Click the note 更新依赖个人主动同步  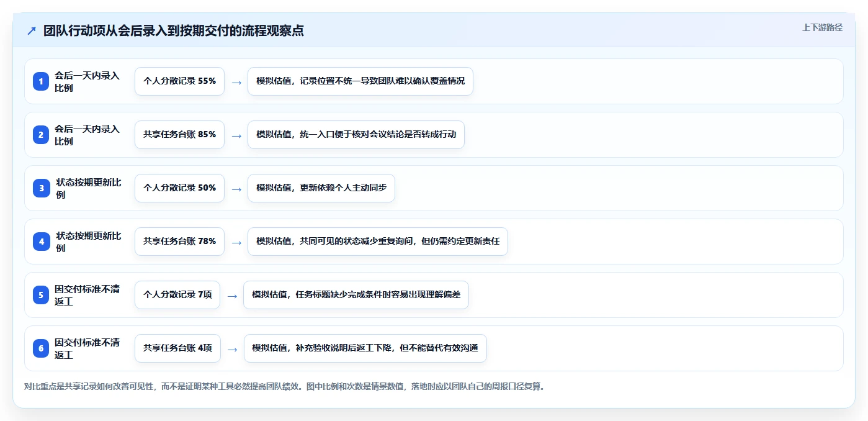pyautogui.click(x=321, y=188)
